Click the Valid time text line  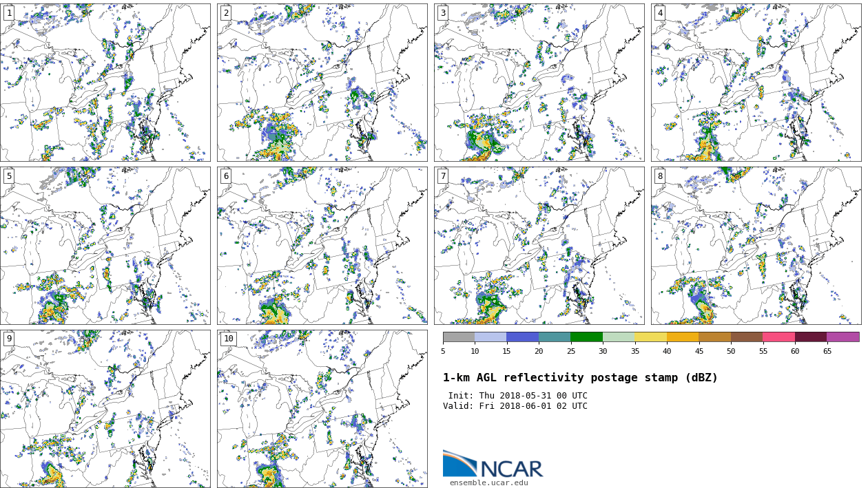[x=515, y=406]
